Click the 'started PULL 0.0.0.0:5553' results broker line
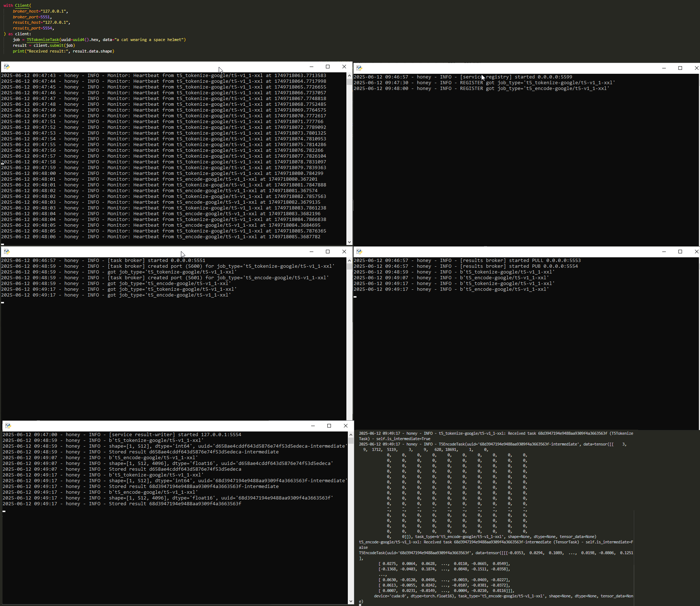The image size is (700, 606). (467, 261)
